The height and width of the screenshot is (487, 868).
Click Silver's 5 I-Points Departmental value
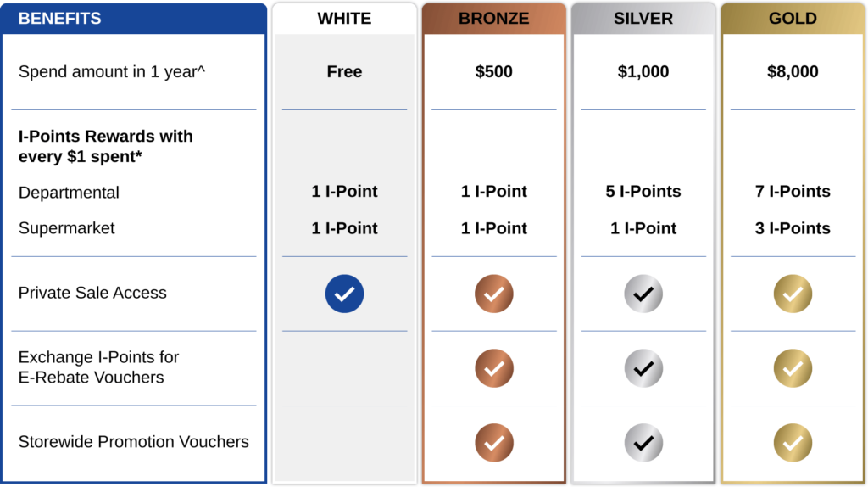point(643,192)
